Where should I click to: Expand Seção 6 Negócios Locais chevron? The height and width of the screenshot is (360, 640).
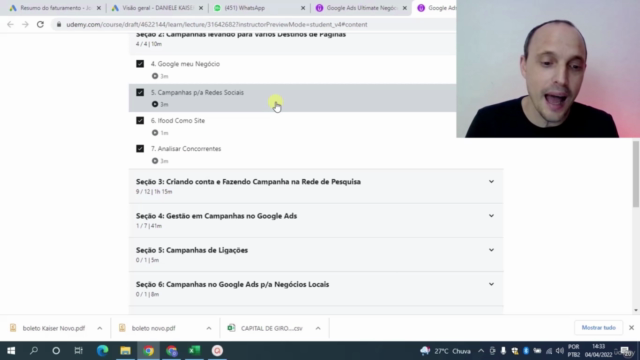pos(491,284)
